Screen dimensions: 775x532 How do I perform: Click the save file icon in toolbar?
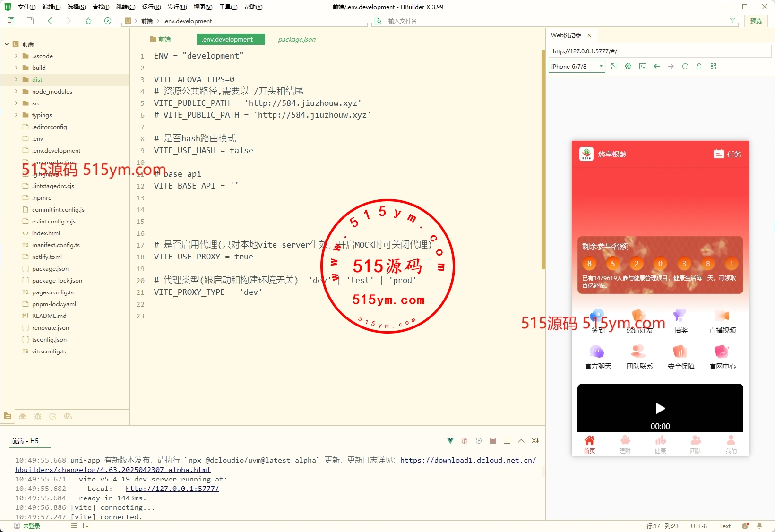pos(30,21)
